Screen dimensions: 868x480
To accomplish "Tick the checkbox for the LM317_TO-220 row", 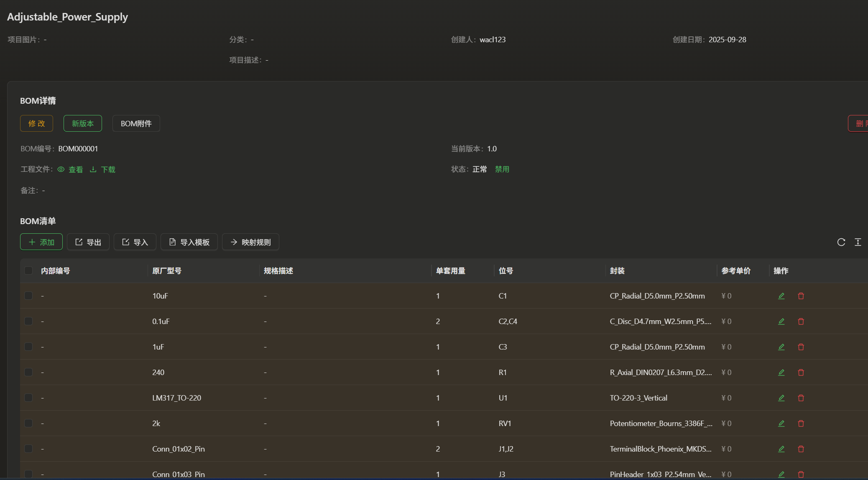I will tap(28, 398).
